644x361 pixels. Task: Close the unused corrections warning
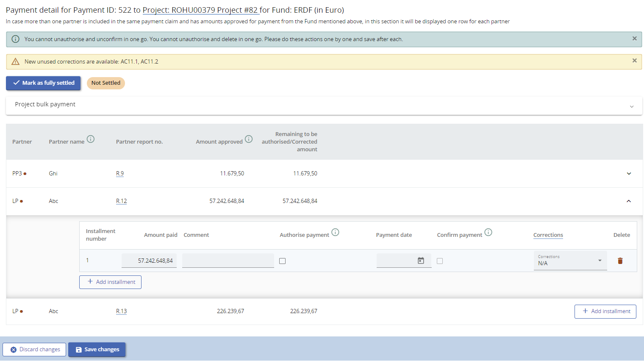tap(634, 61)
